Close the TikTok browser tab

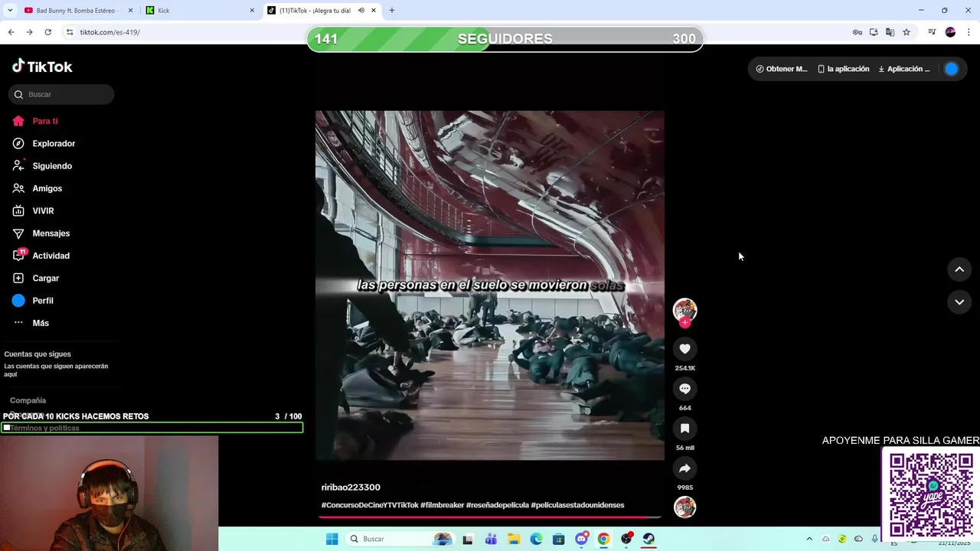coord(374,11)
